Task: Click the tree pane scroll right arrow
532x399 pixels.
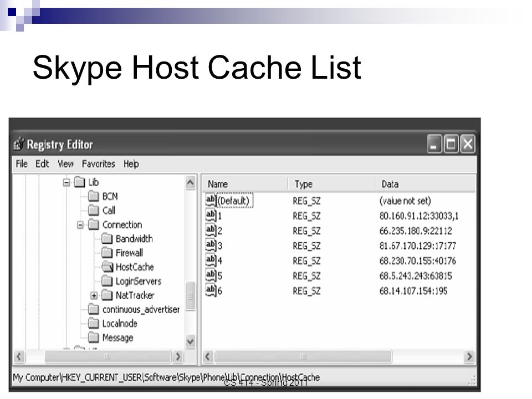Action: (177, 356)
